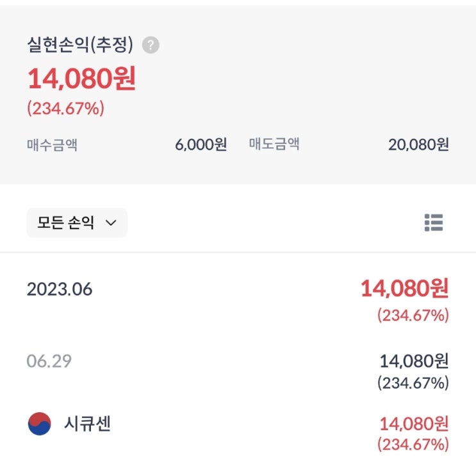This screenshot has height=473, width=476.
Task: Click the 20,080원 sell amount
Action: pos(418,144)
